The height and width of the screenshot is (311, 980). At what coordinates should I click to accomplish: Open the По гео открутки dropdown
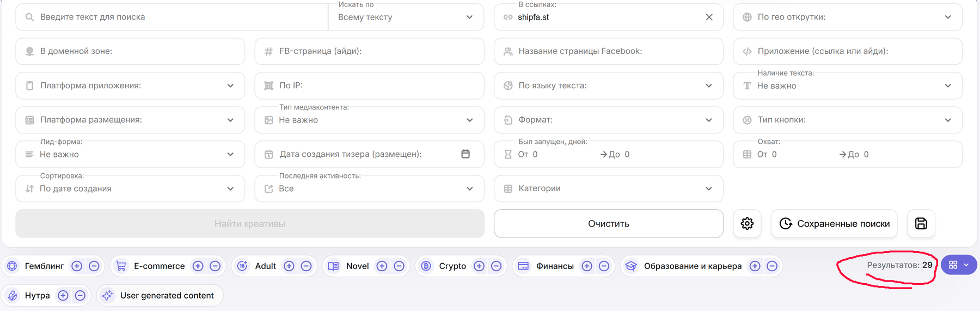point(848,17)
